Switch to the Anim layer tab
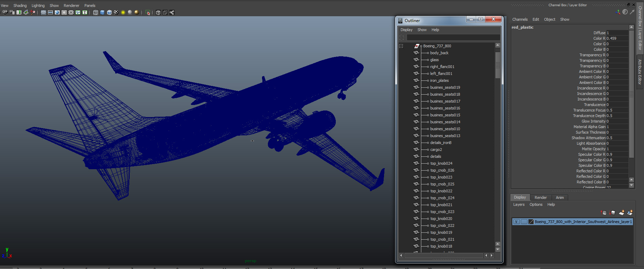This screenshot has height=269, width=644. click(560, 198)
